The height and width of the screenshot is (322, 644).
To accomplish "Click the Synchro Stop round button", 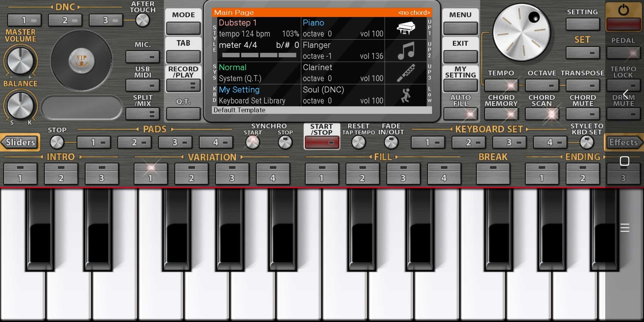I will pos(285,143).
